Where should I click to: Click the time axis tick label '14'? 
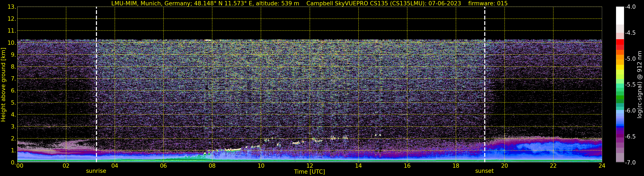358,166
